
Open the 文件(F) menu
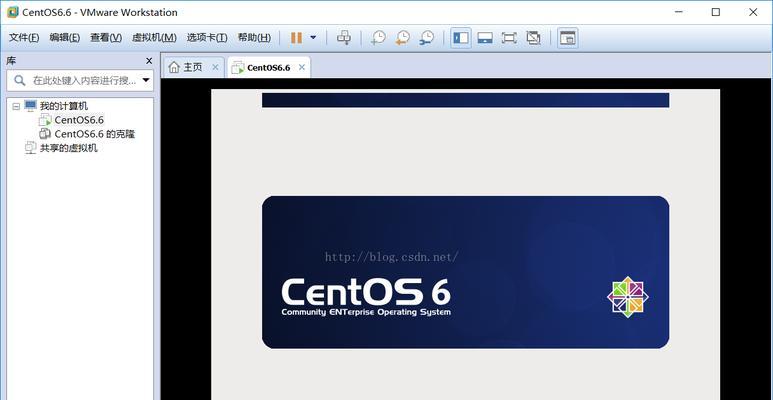click(x=24, y=37)
